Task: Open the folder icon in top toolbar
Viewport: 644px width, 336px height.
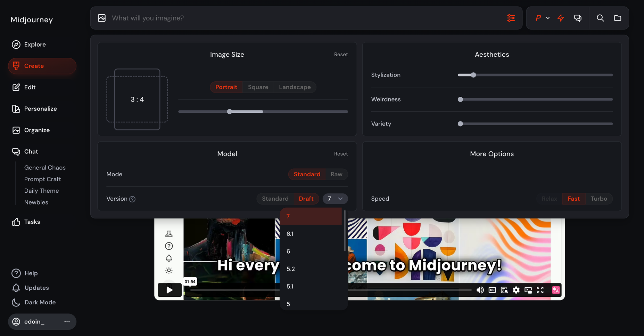Action: point(617,18)
